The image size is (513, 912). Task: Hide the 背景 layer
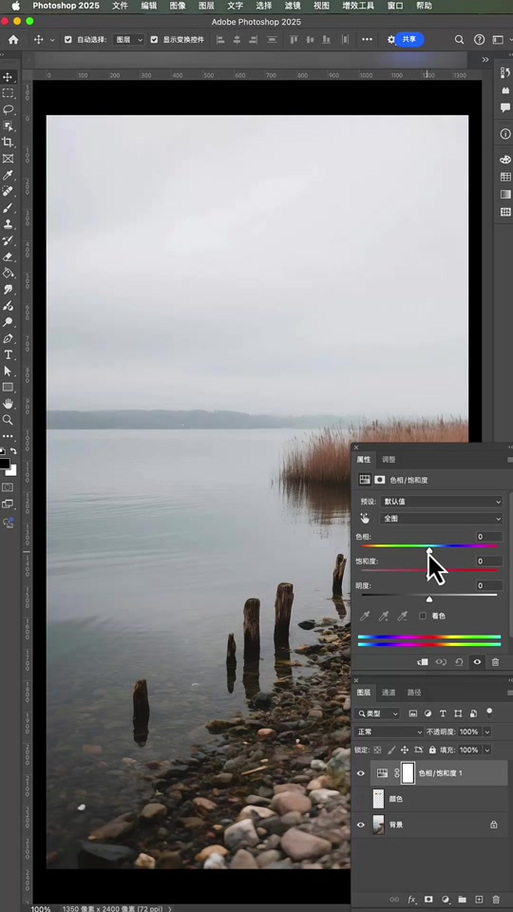(361, 824)
